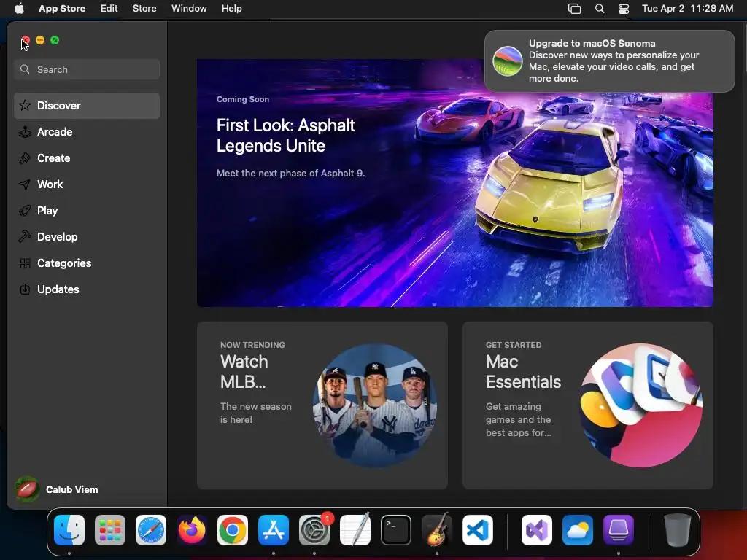Go to the Work section

87,184
